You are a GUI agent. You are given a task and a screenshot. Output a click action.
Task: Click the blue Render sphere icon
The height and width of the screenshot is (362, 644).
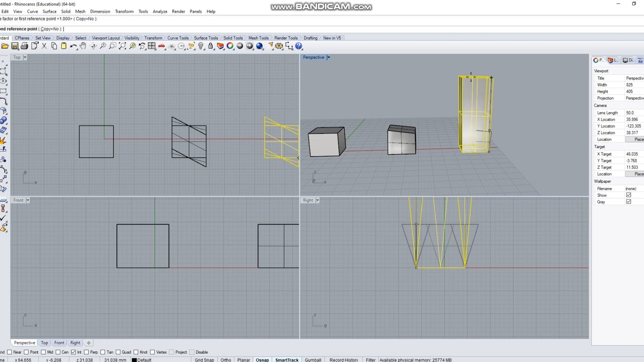pyautogui.click(x=260, y=46)
